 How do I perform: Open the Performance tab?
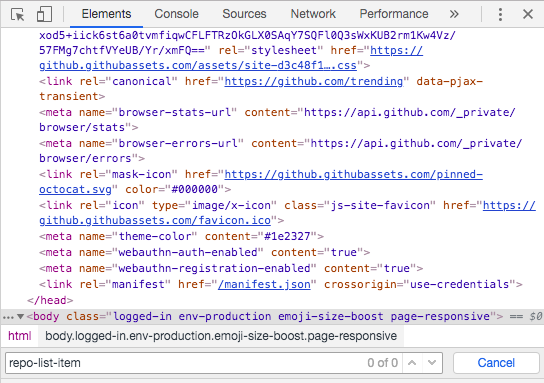pos(394,14)
